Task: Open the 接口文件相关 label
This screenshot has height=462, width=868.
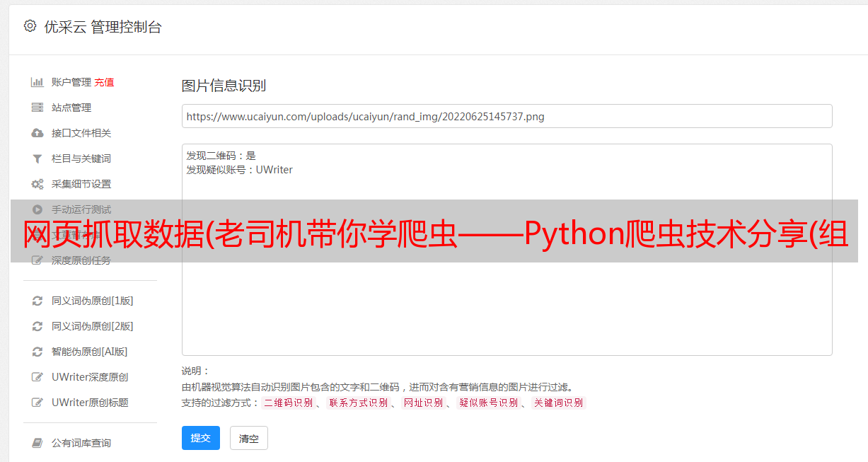Action: (x=81, y=133)
